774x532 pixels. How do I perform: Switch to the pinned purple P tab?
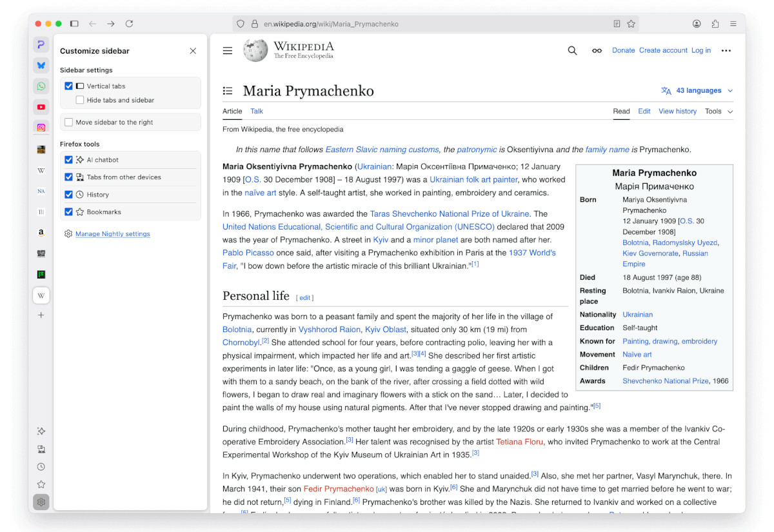41,44
